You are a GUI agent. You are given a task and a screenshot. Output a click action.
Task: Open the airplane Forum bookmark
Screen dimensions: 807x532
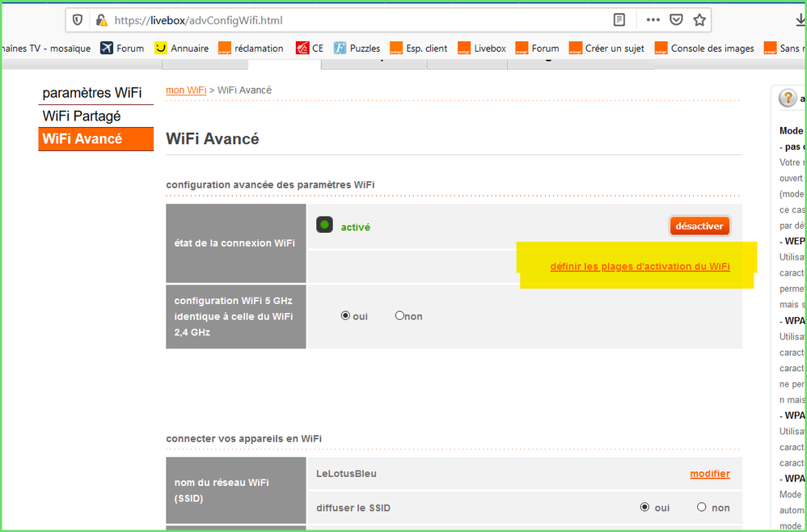tap(122, 49)
